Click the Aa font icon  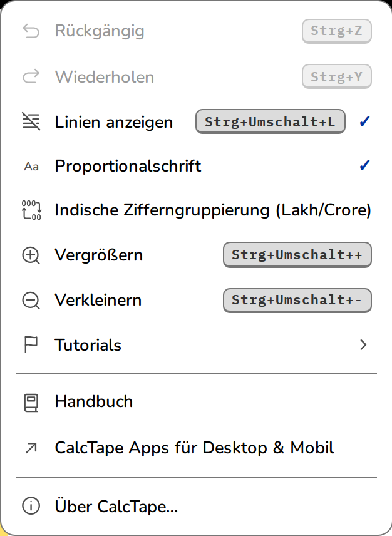[31, 167]
